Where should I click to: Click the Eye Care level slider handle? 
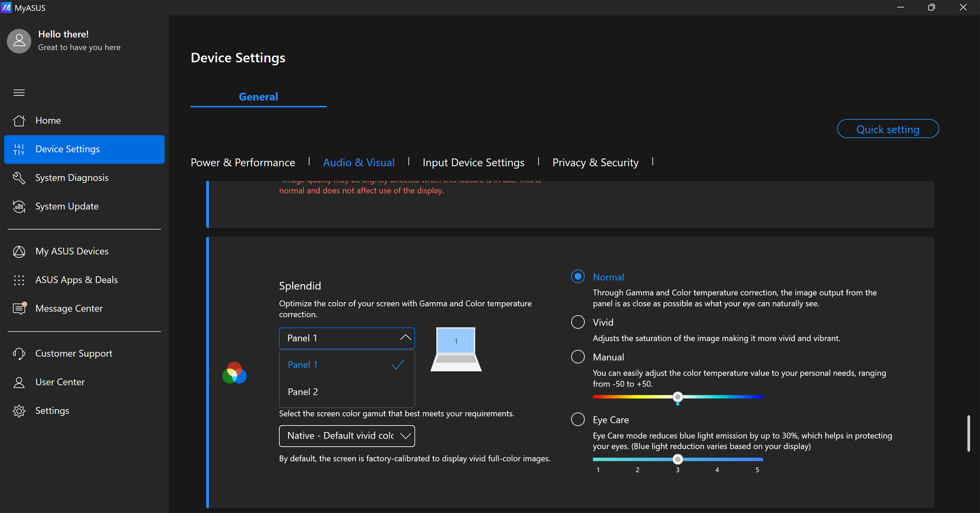[x=678, y=459]
